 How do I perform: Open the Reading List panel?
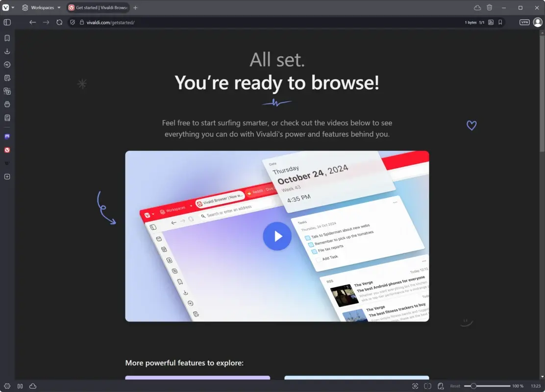(7, 117)
